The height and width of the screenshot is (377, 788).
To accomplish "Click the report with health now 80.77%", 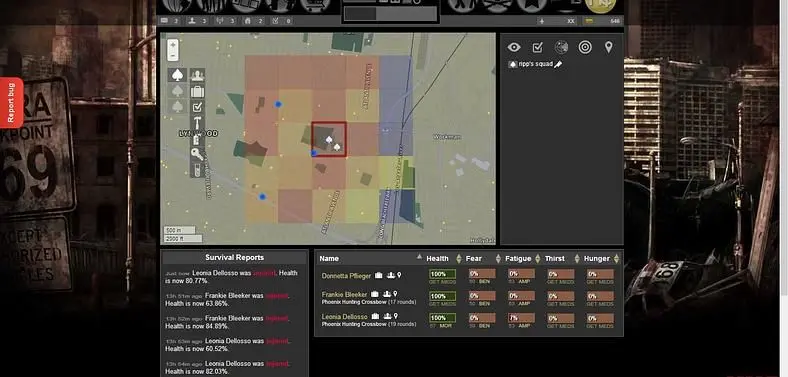I will tap(232, 276).
